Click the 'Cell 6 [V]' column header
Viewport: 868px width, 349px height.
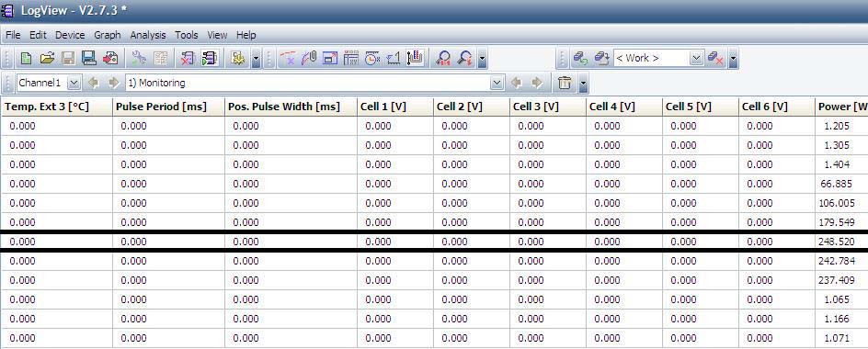777,107
